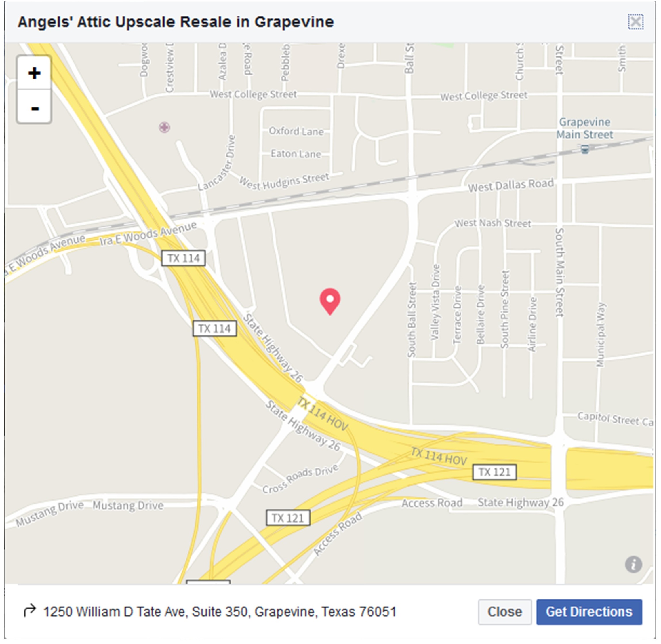Click the purple hospital marker icon
Image resolution: width=661 pixels, height=644 pixels.
point(164,128)
